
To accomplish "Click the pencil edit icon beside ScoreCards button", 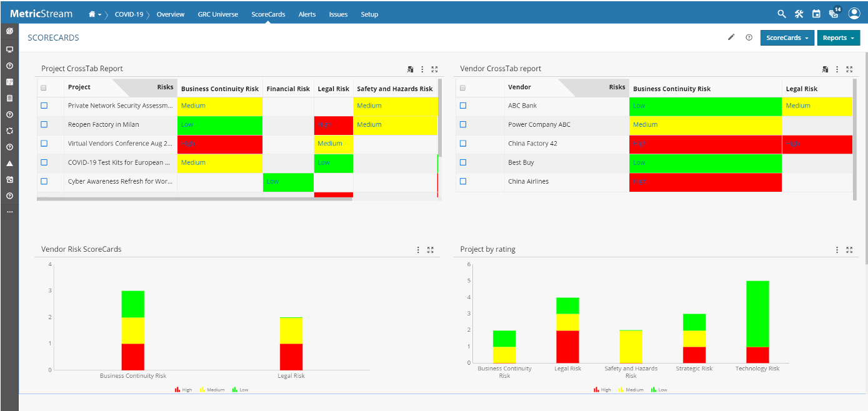I will tap(731, 37).
